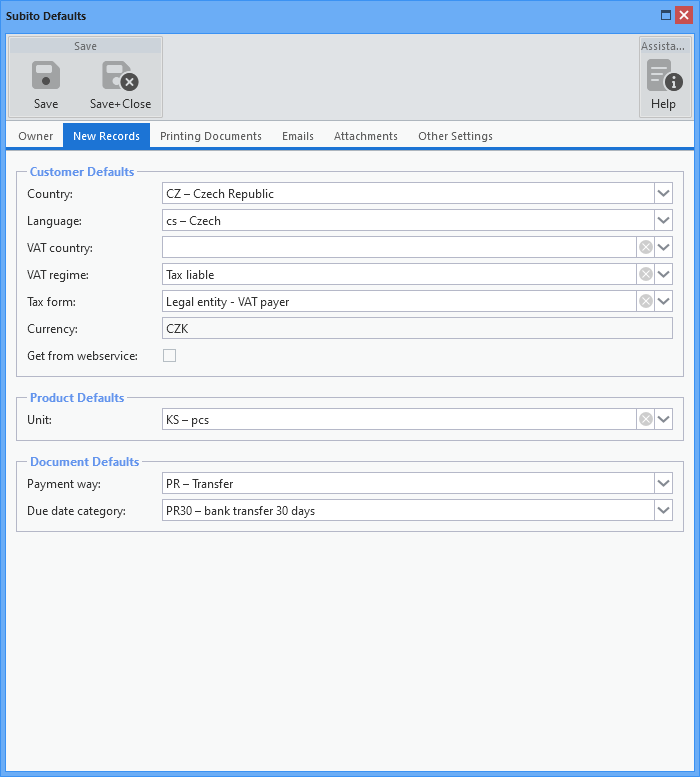This screenshot has width=700, height=777.
Task: Click the empty VAT country input field
Action: pyautogui.click(x=399, y=247)
